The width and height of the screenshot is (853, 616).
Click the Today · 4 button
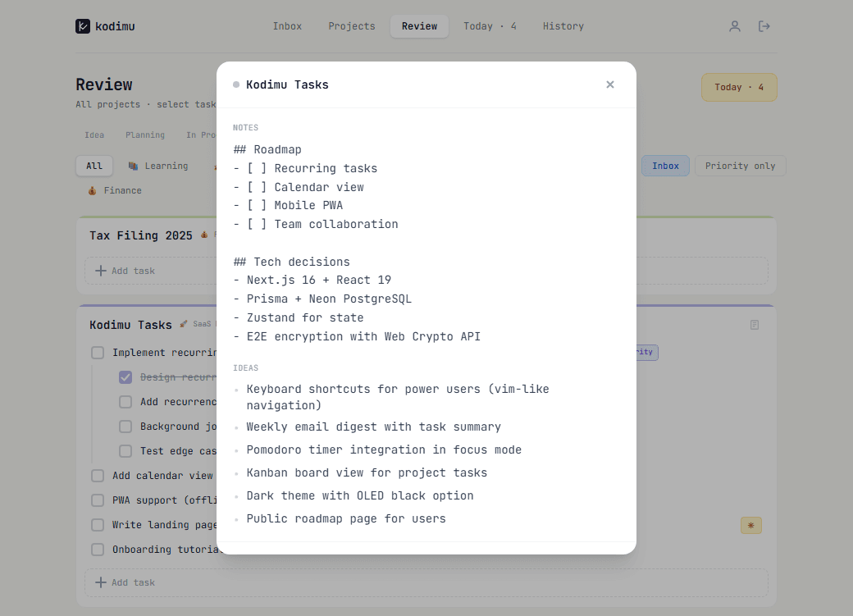739,87
